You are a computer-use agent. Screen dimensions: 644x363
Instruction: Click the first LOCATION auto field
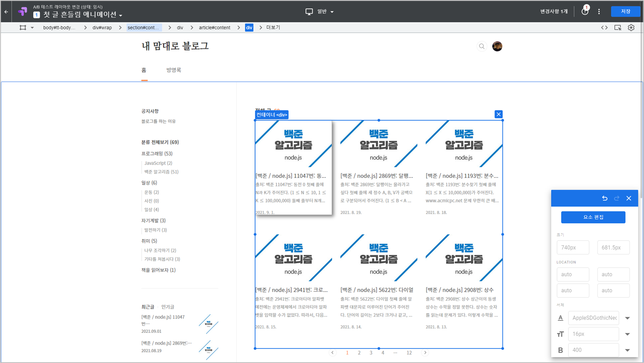573,274
